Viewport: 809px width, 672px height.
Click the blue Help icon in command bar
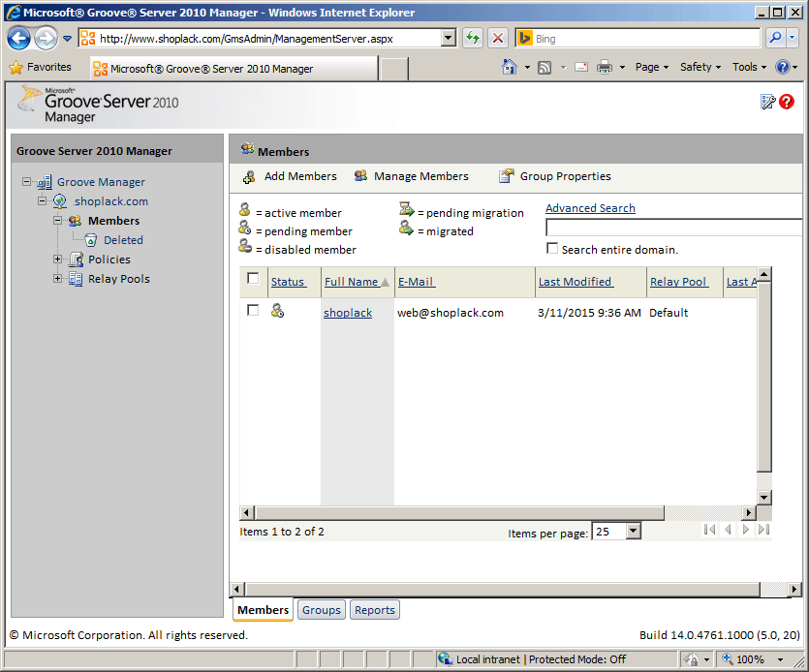tap(783, 67)
